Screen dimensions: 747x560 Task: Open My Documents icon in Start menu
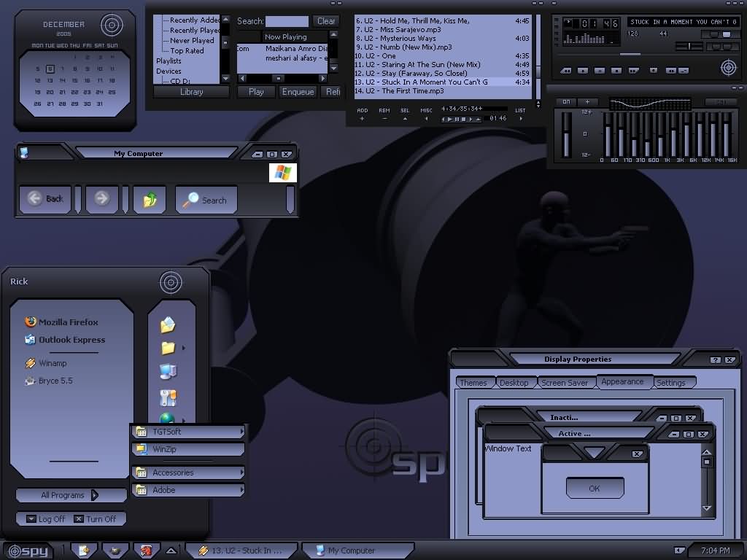168,325
